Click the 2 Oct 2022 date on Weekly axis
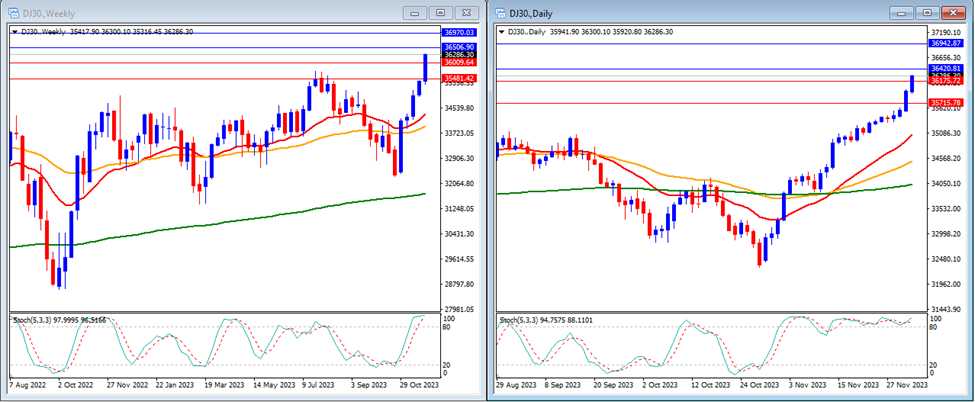Screen dimensions: 975x402 (73, 385)
